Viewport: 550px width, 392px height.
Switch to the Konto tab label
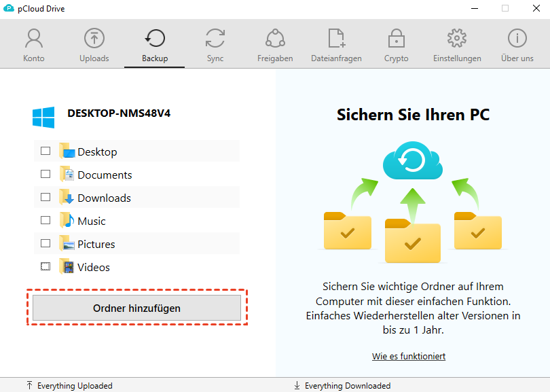tap(34, 58)
